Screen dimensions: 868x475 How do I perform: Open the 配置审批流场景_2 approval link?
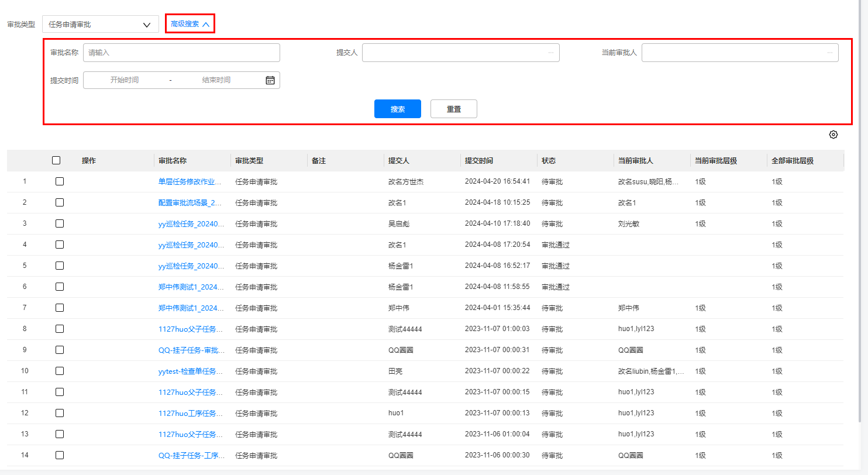click(x=190, y=202)
